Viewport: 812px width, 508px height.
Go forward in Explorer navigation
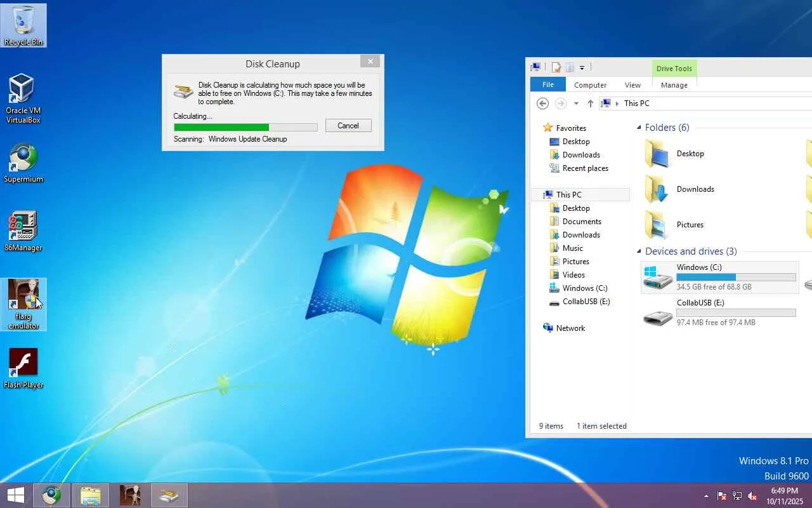[x=561, y=104]
